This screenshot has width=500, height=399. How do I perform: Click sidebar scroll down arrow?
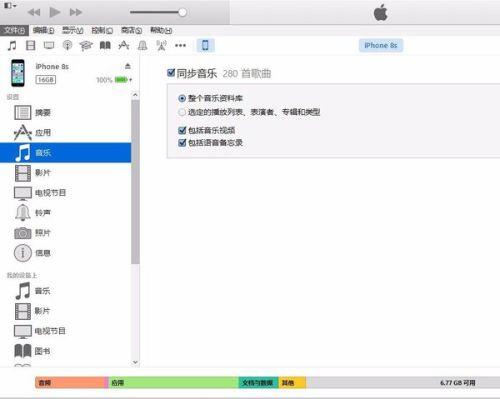(135, 362)
